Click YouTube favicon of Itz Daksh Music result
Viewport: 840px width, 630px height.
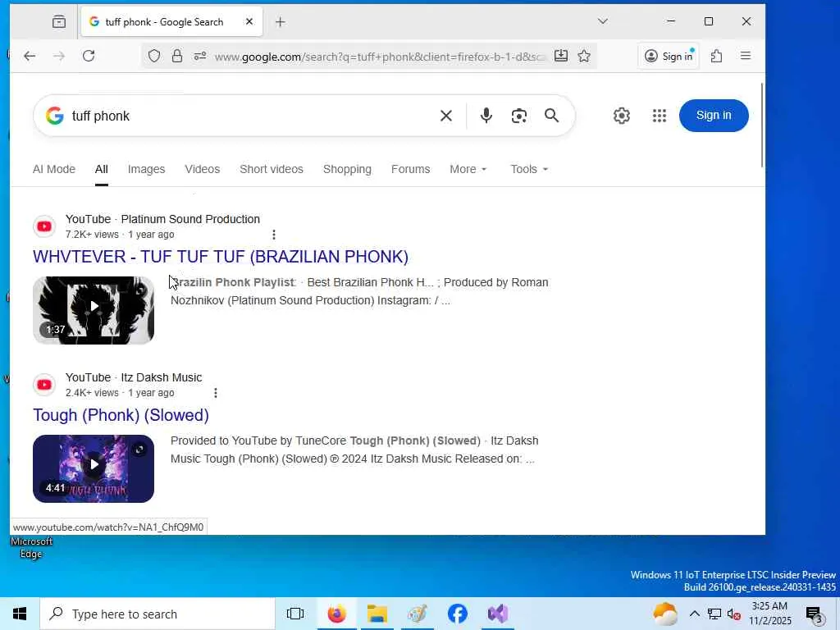tap(44, 385)
